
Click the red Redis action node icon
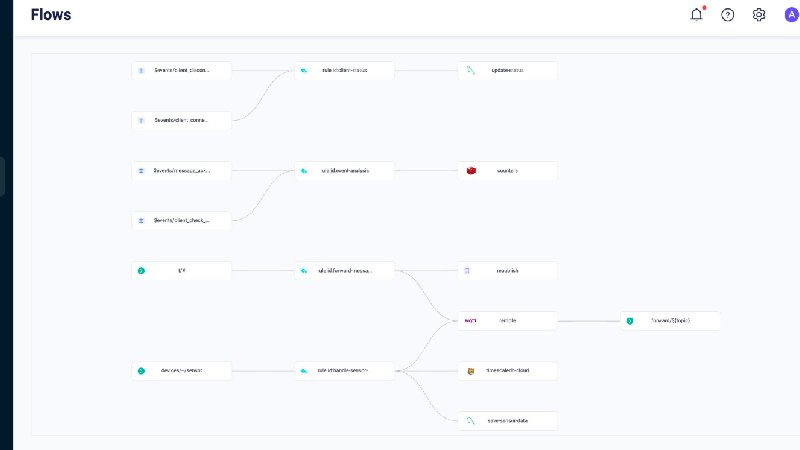click(x=471, y=170)
